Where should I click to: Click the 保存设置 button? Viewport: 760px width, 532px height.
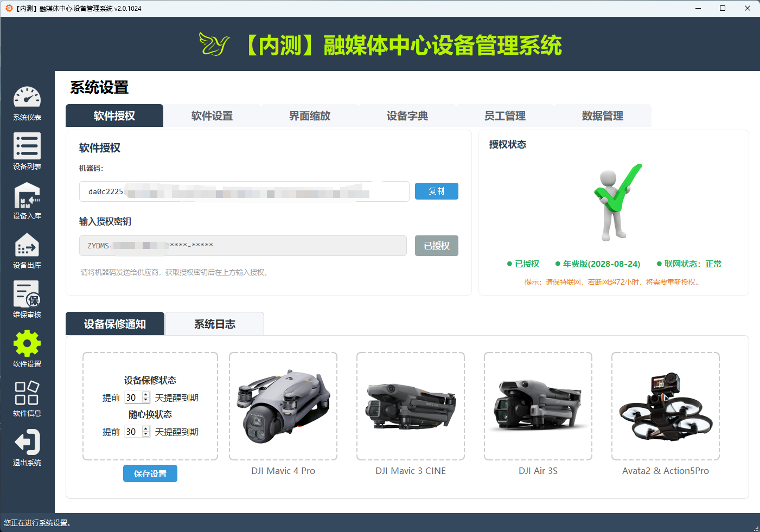pos(150,473)
